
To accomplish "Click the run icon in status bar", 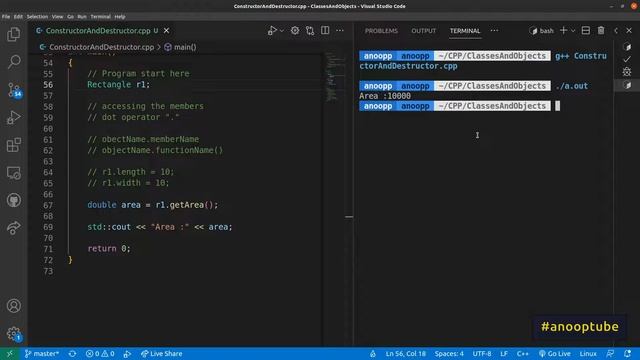I will pyautogui.click(x=127, y=354).
